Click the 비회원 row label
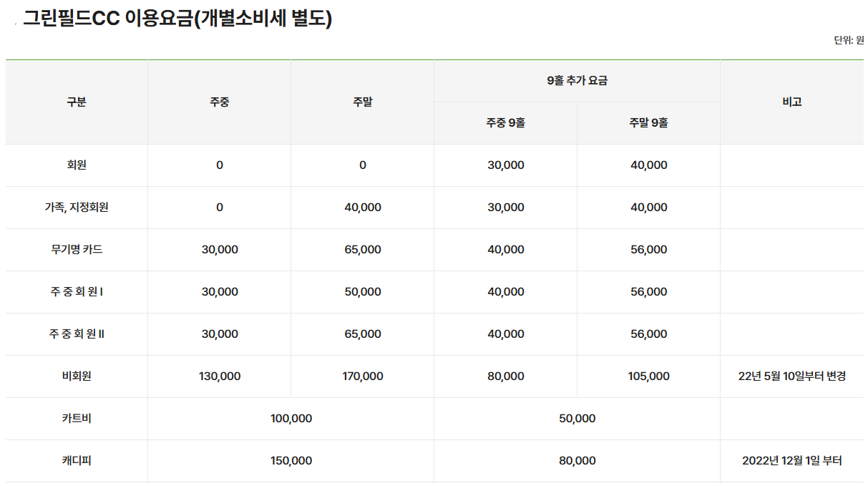Viewport: 868px width, 486px height. (x=77, y=376)
